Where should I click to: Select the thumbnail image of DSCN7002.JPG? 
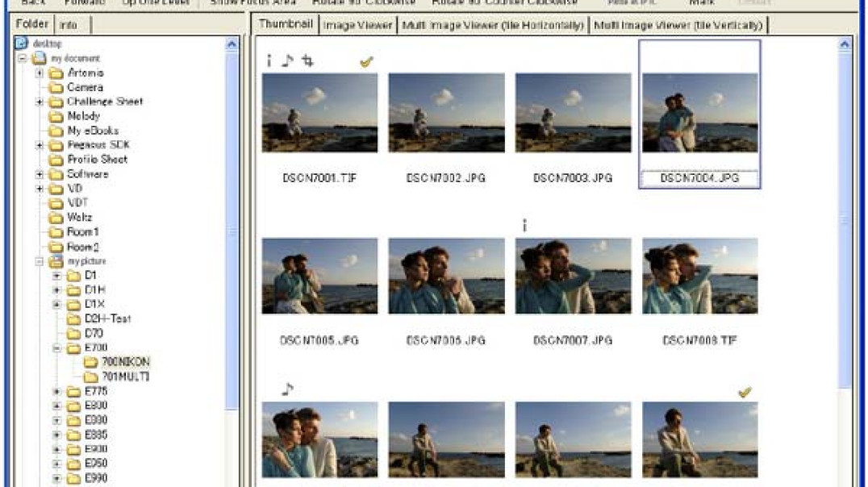(x=447, y=113)
